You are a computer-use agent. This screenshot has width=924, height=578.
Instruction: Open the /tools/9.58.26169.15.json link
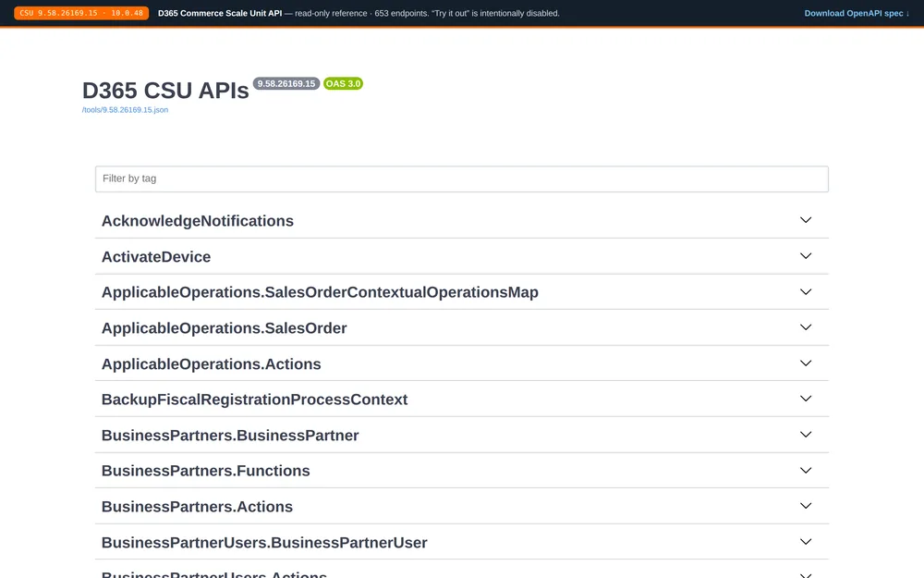pos(125,110)
